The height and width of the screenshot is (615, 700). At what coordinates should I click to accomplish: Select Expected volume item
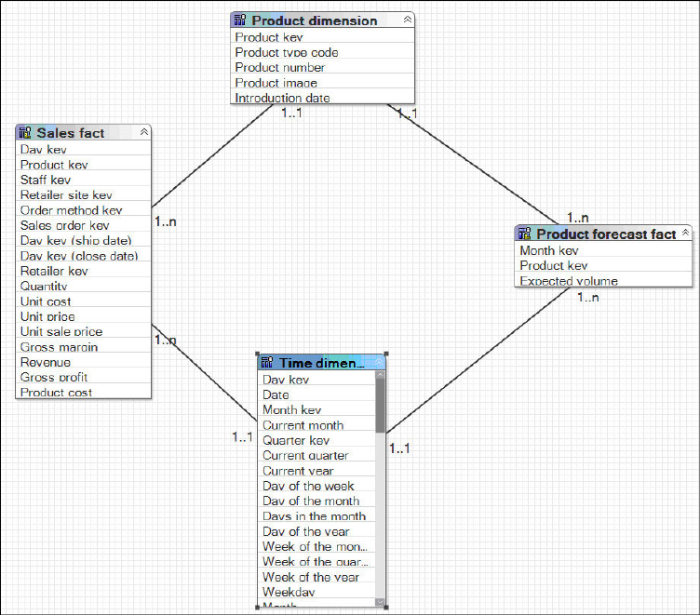click(x=603, y=281)
